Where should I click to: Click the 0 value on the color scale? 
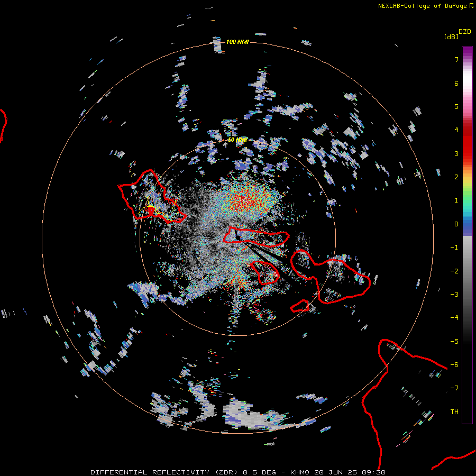[x=456, y=224]
